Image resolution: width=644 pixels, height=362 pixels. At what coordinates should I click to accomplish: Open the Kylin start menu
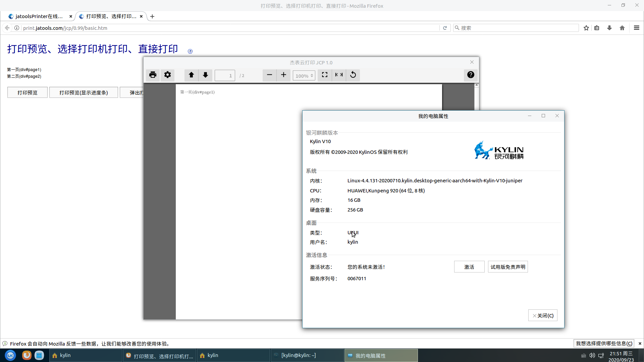point(10,355)
